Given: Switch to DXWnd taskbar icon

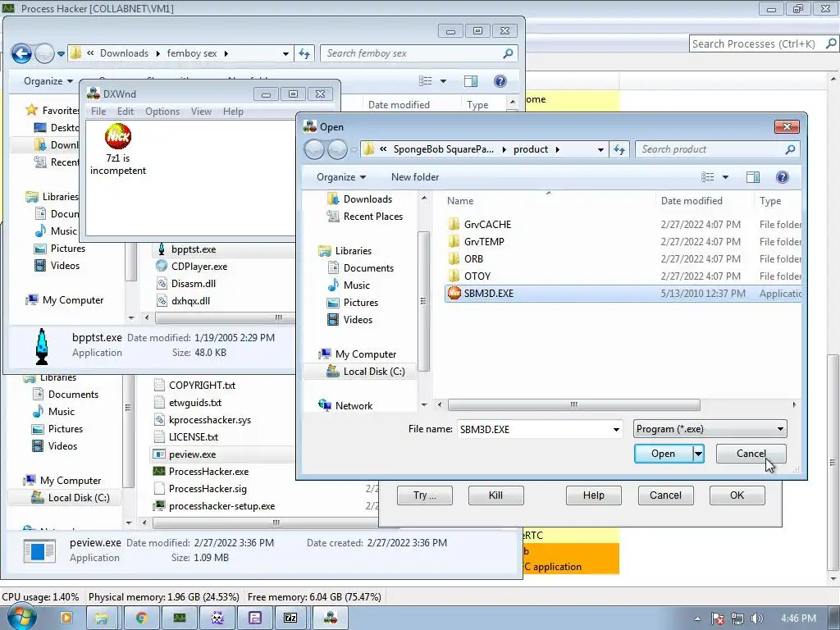Looking at the screenshot, I should click(330, 618).
